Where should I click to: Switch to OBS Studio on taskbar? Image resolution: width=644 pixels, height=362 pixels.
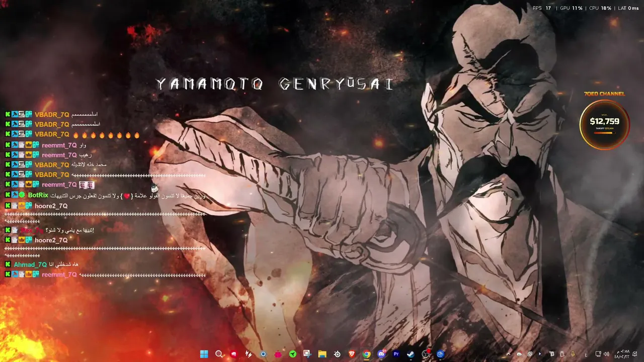[x=426, y=354]
